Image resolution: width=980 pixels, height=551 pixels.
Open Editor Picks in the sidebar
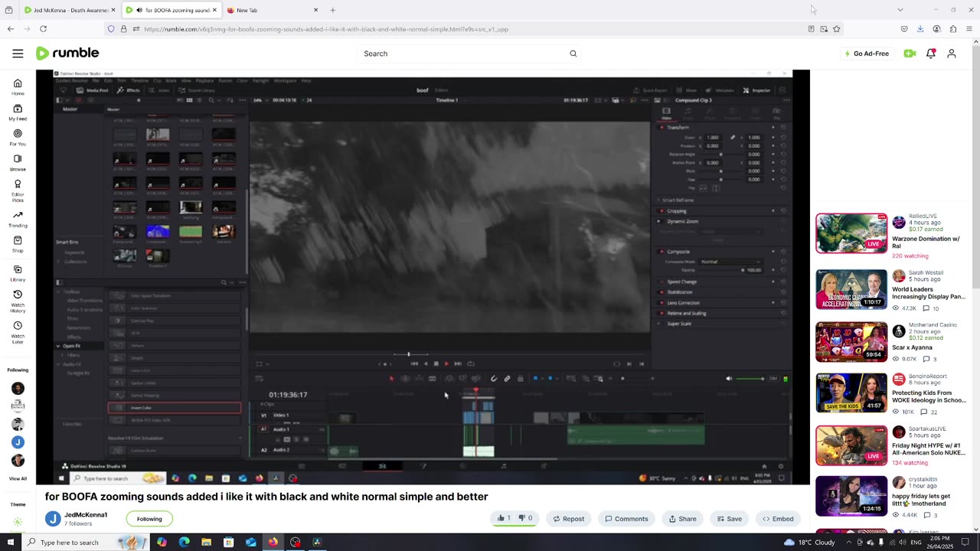pyautogui.click(x=18, y=191)
